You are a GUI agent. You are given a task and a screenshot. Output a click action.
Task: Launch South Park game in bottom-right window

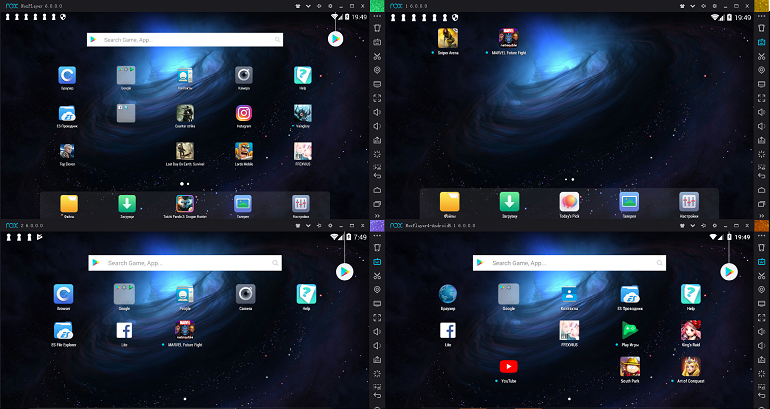coord(630,367)
